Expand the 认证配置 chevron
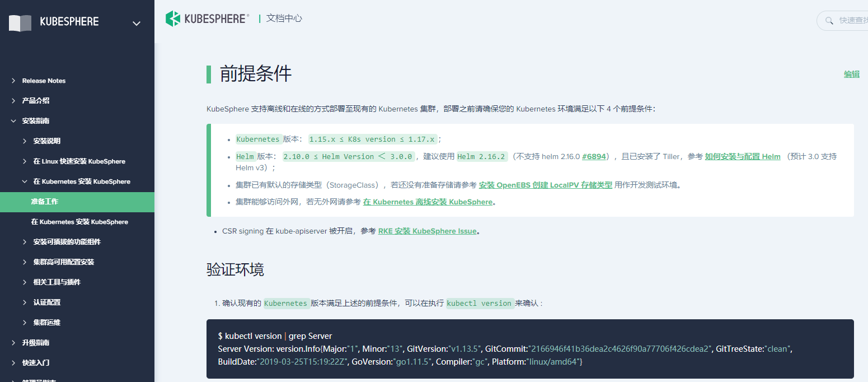Viewport: 868px width, 382px height. click(x=24, y=302)
